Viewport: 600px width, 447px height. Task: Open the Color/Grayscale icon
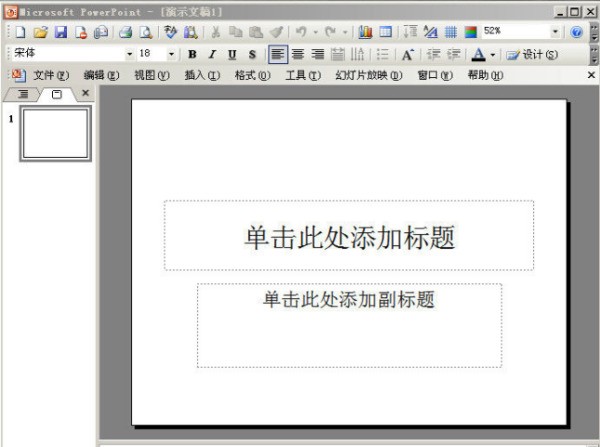pos(471,32)
